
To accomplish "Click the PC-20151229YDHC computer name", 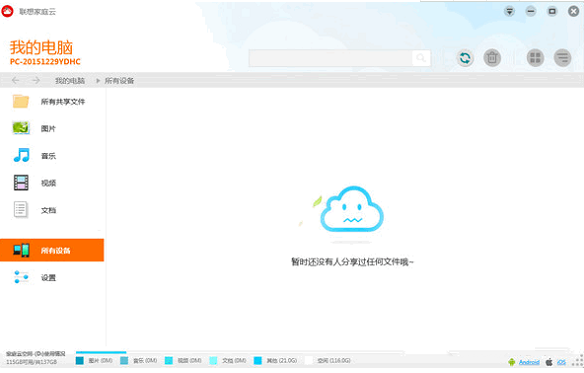I will pos(45,62).
